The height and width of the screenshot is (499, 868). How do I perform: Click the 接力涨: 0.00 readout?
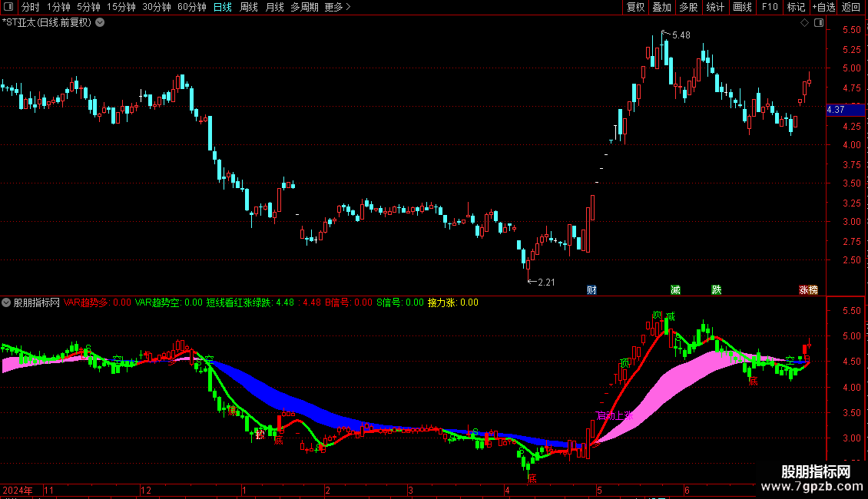point(453,302)
